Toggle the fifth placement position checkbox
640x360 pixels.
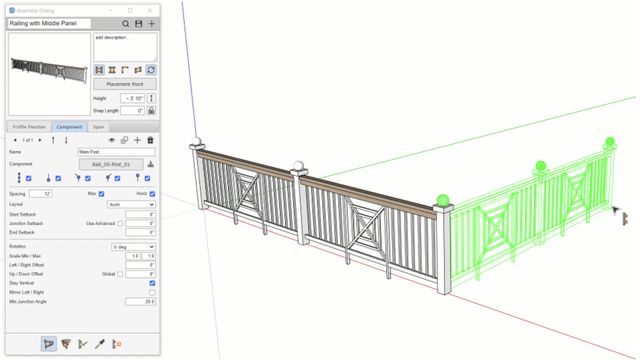(147, 178)
